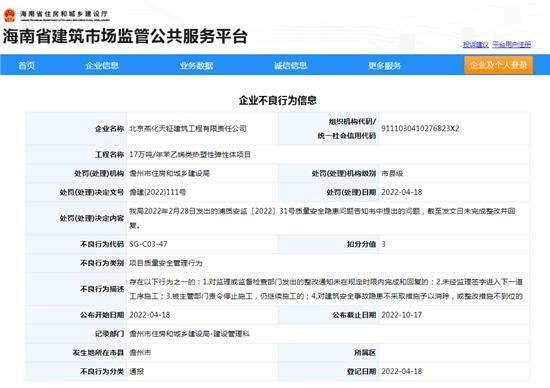Click the 发生地所在市县 label
The height and width of the screenshot is (388, 550).
click(x=99, y=353)
